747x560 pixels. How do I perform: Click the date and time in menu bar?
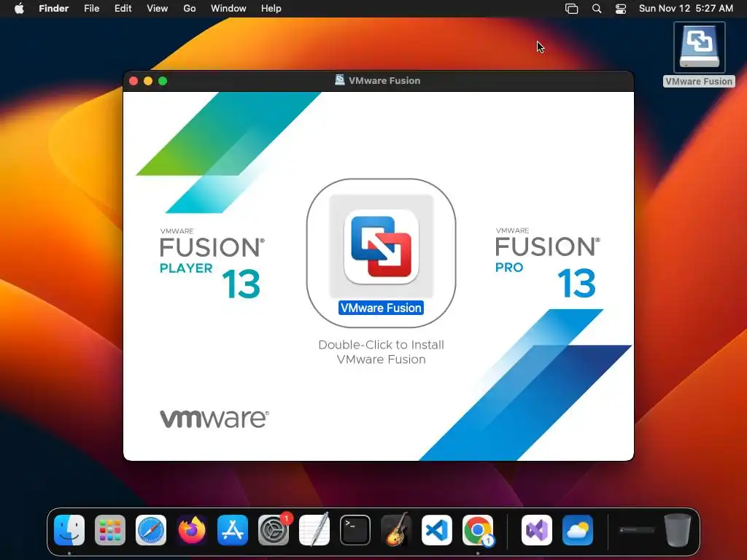click(x=686, y=9)
